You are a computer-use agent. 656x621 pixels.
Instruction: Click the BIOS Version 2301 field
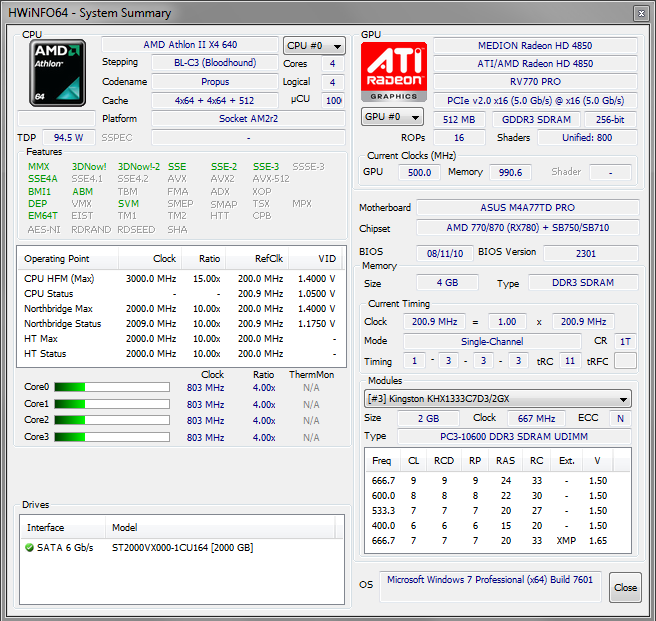click(x=590, y=254)
